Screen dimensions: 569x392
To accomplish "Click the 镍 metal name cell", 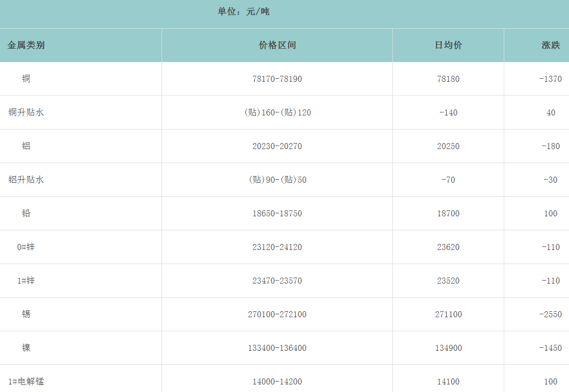I will (x=26, y=348).
